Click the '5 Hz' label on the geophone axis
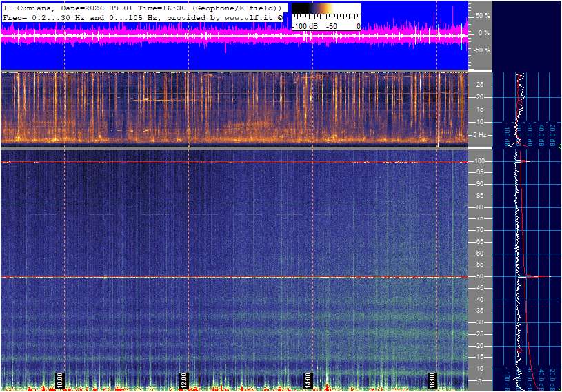This screenshot has height=392, width=562. coord(480,135)
